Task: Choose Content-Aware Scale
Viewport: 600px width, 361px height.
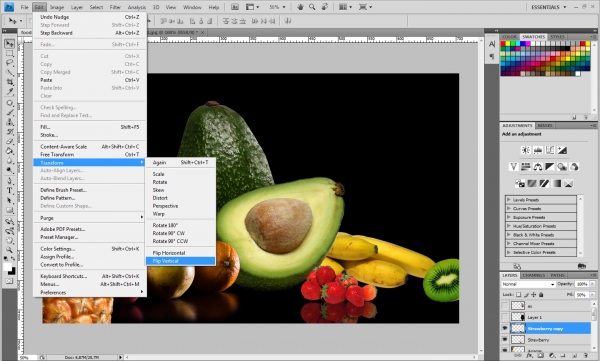Action: click(x=90, y=147)
